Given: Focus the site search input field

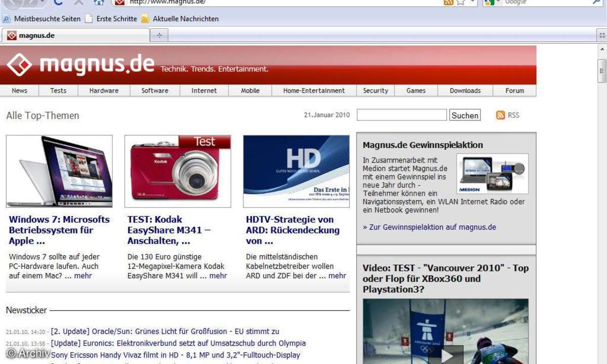Looking at the screenshot, I should tap(402, 115).
